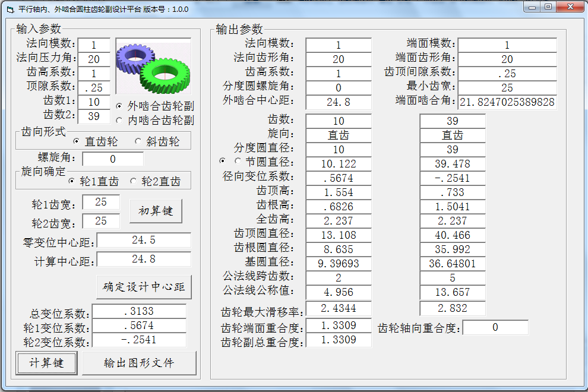Click the 齿顶圆直径 value 13.108
The image size is (588, 392).
point(339,235)
